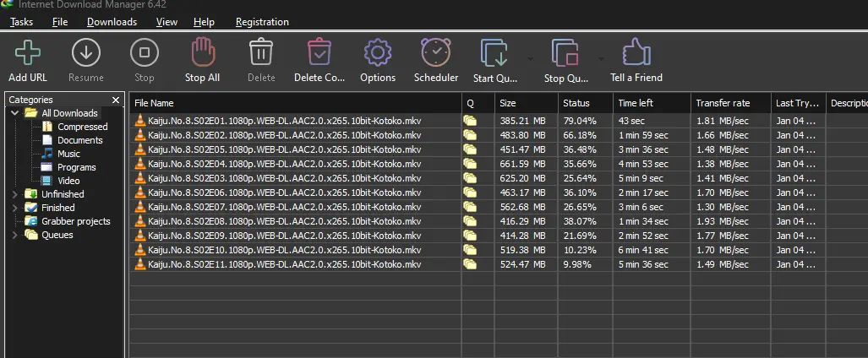Open Options gear icon

pyautogui.click(x=378, y=53)
